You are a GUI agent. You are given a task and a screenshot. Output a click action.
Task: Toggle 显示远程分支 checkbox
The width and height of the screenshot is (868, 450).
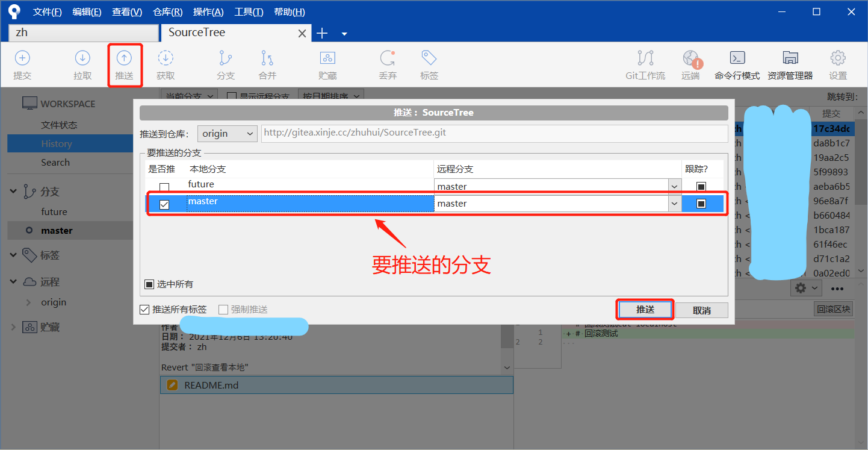coord(231,96)
